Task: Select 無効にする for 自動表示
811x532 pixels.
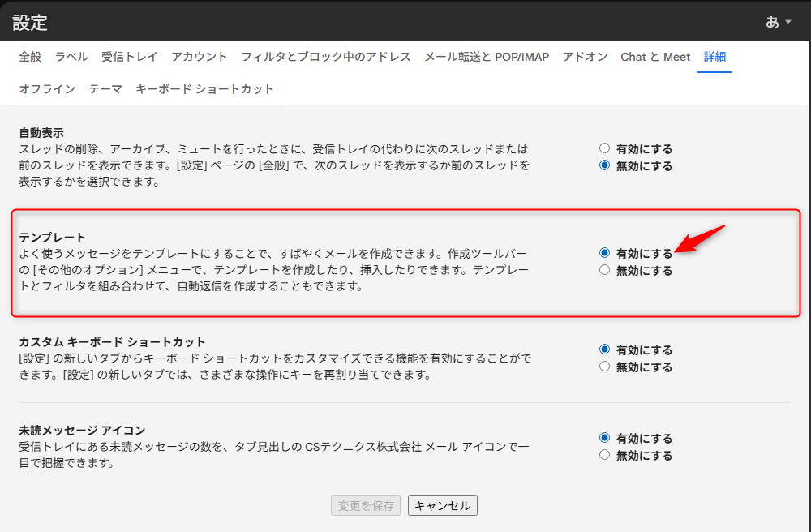Action: (604, 165)
